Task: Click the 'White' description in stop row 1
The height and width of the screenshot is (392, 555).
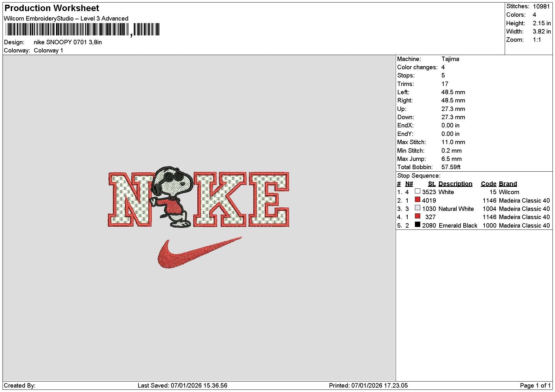Action: click(x=446, y=192)
